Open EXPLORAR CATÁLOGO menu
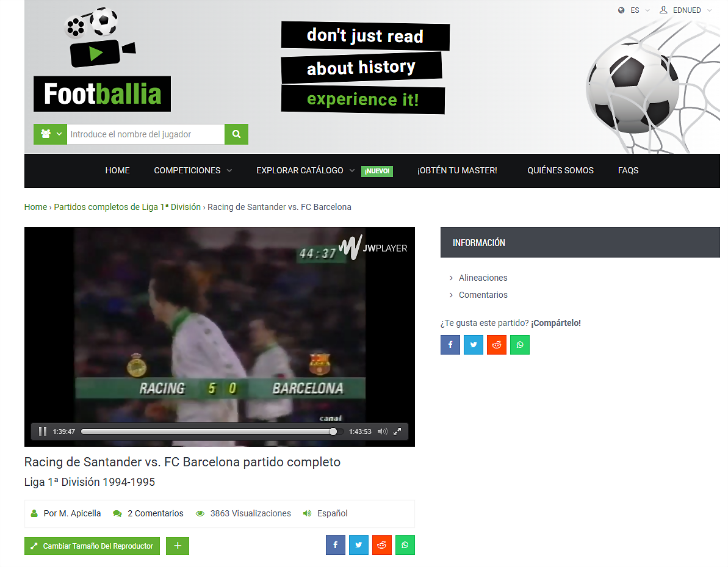This screenshot has width=728, height=567. point(300,170)
